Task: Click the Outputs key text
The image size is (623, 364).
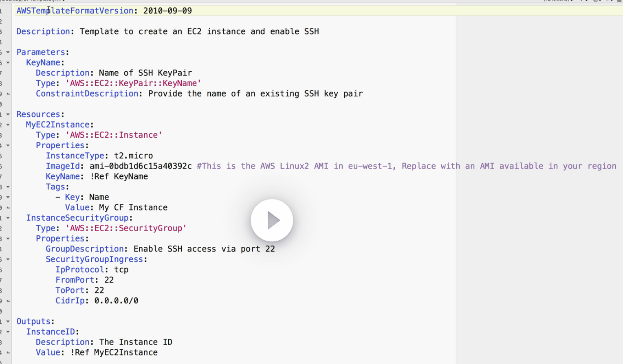Action: (33, 321)
